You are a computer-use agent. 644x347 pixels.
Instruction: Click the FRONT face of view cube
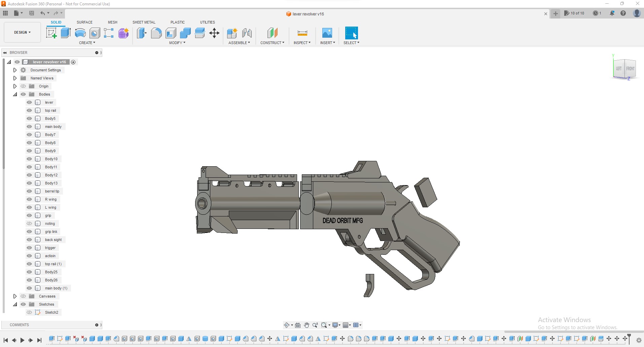pyautogui.click(x=630, y=69)
